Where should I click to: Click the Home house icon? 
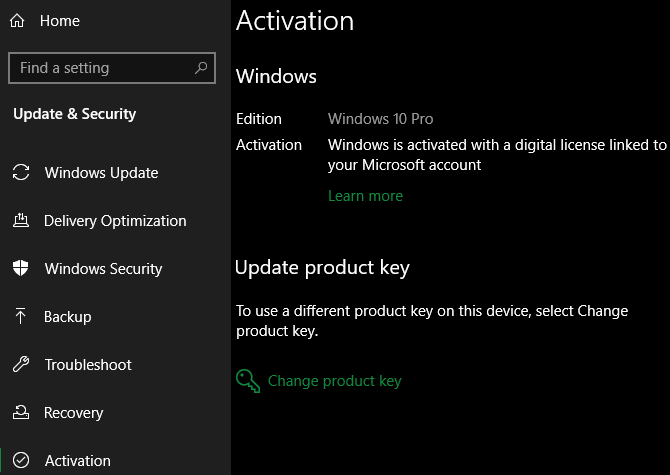point(16,21)
